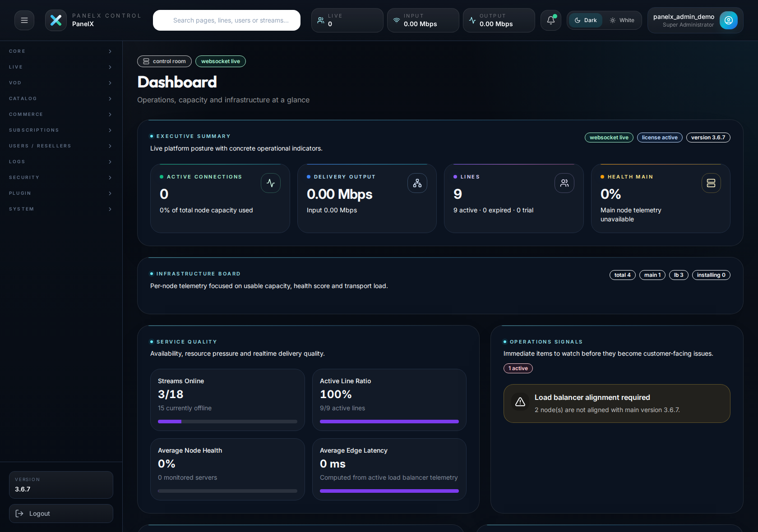Click the websocket live status pill
758x532 pixels.
tap(221, 61)
